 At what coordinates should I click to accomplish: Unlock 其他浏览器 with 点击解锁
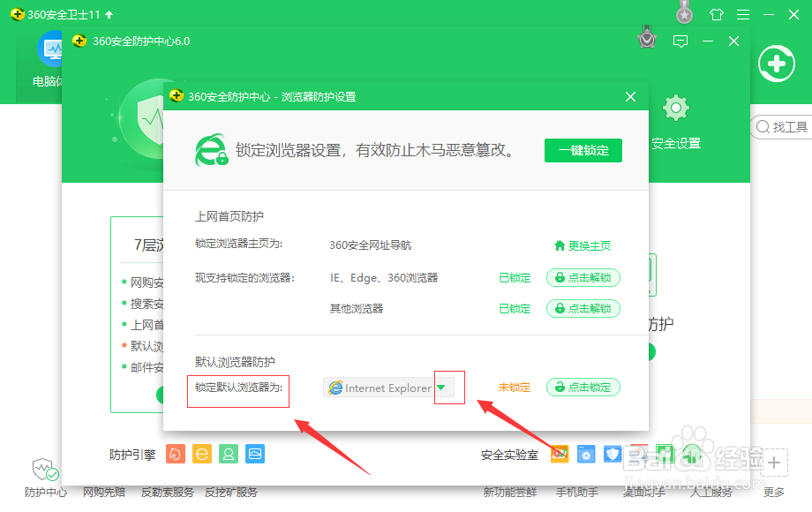tap(583, 309)
